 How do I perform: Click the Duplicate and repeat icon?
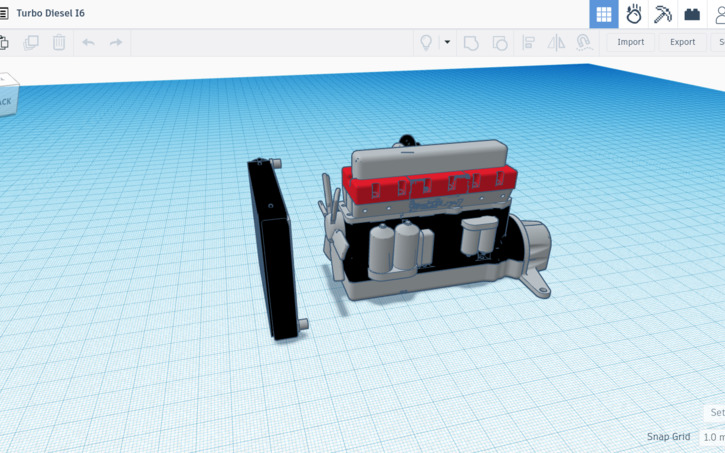[x=31, y=43]
